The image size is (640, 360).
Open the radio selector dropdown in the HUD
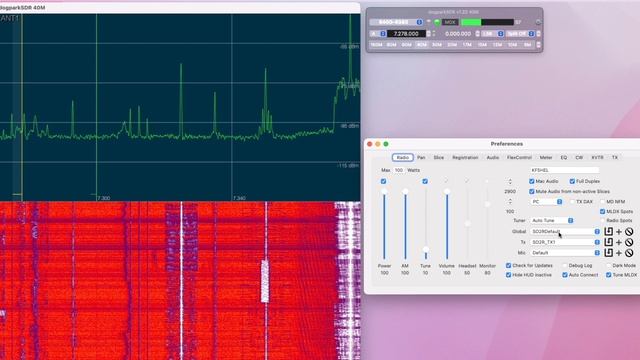click(396, 22)
